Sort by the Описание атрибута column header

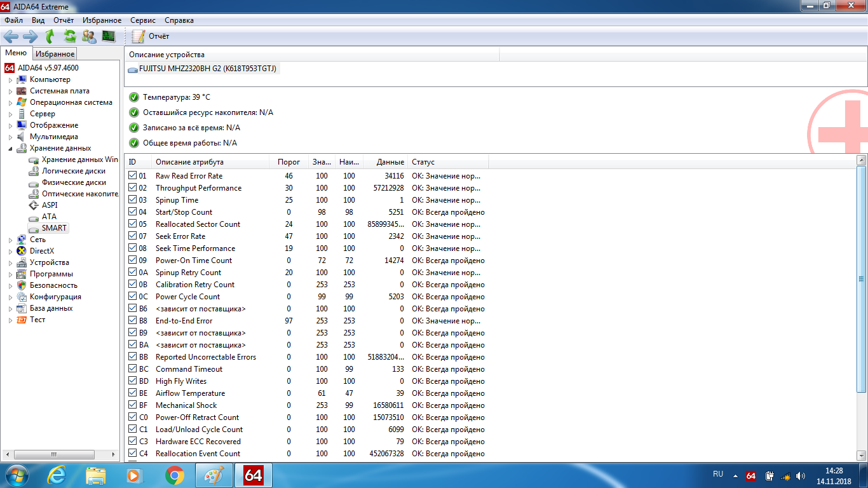[210, 162]
